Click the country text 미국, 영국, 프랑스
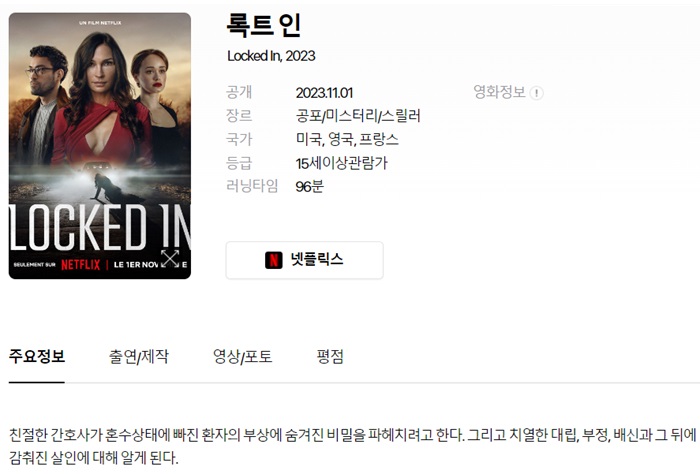Image resolution: width=700 pixels, height=474 pixels. [x=347, y=139]
